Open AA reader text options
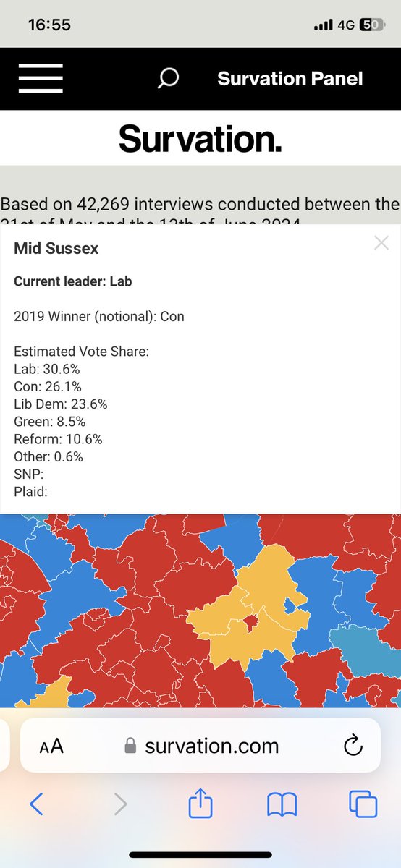This screenshot has height=868, width=401. point(51,746)
